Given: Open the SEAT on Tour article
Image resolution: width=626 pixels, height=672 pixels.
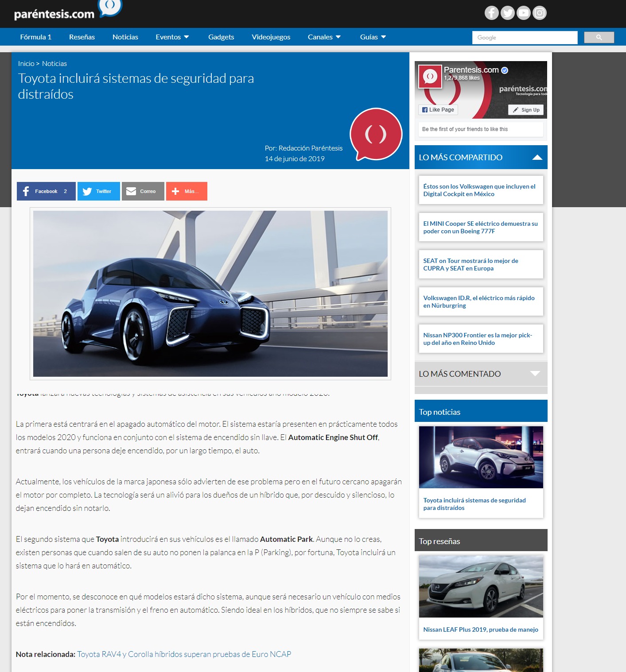Looking at the screenshot, I should (481, 264).
